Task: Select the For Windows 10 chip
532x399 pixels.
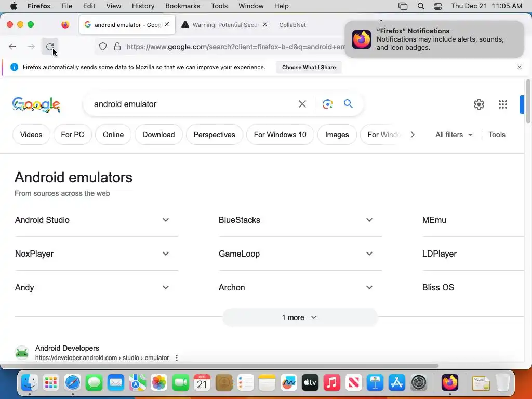Action: (280, 135)
